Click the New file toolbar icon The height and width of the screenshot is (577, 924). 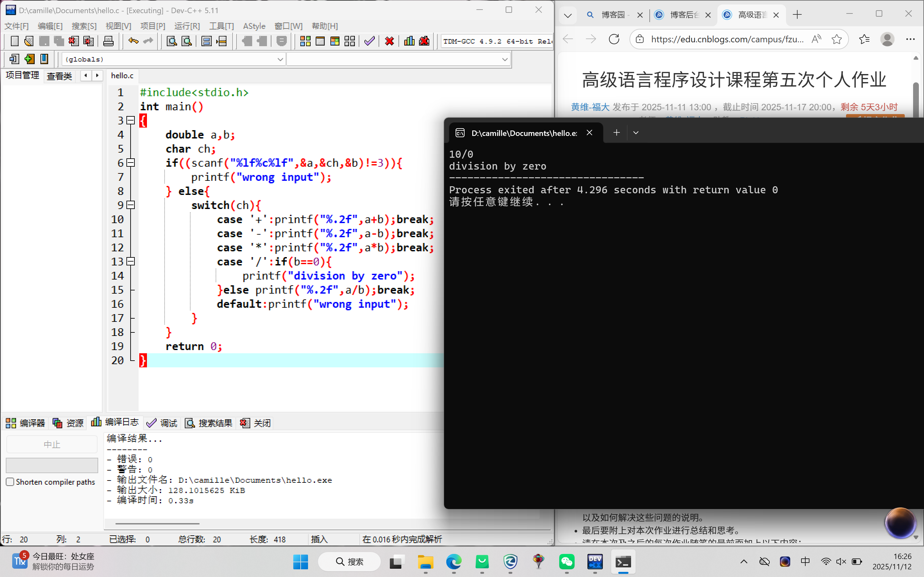pos(14,41)
